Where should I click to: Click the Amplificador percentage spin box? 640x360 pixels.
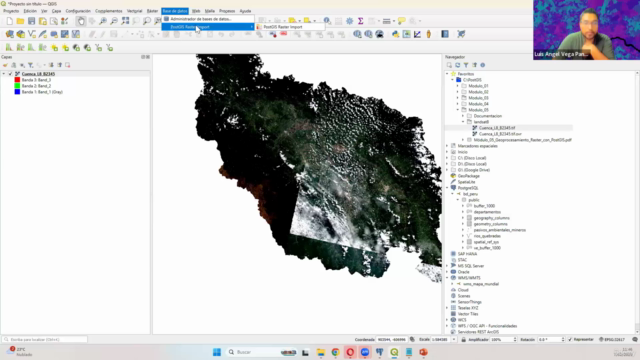[x=503, y=340]
